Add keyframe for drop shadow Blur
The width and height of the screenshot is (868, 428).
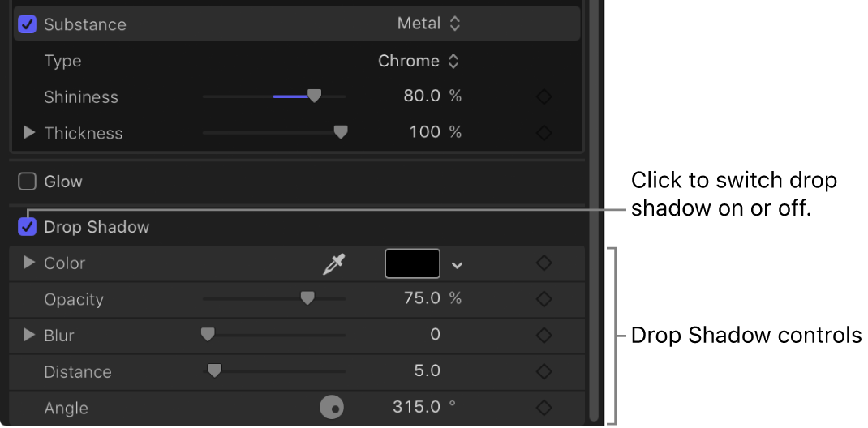coord(544,335)
